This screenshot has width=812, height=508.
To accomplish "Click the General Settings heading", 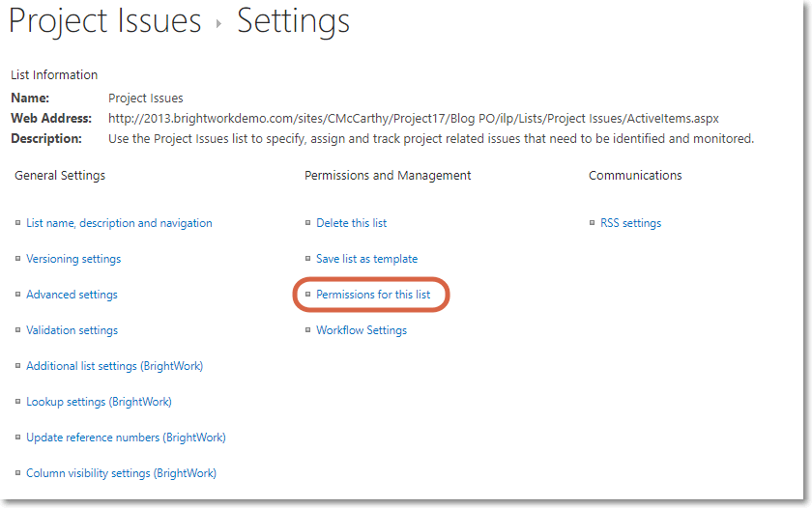I will [60, 176].
